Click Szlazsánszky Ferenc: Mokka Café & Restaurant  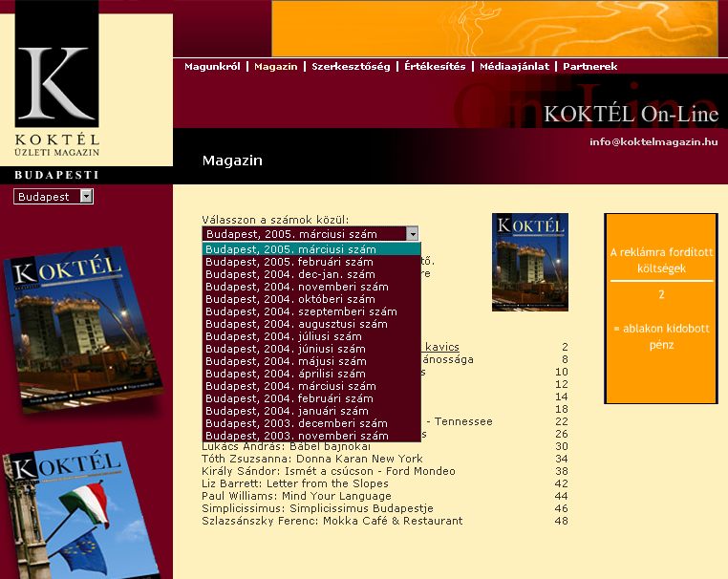tap(332, 521)
